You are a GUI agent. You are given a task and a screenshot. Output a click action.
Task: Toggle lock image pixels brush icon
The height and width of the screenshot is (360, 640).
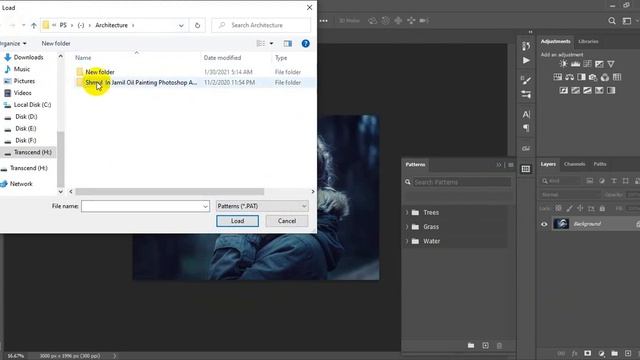click(569, 208)
